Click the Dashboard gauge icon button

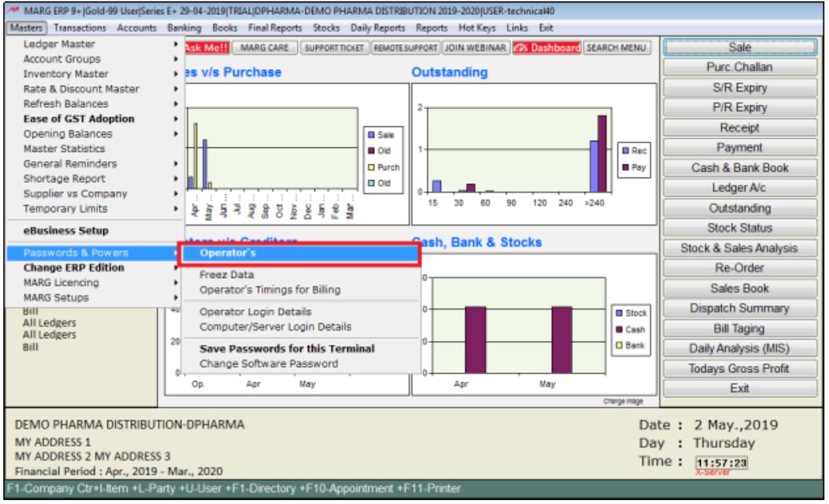coord(522,48)
